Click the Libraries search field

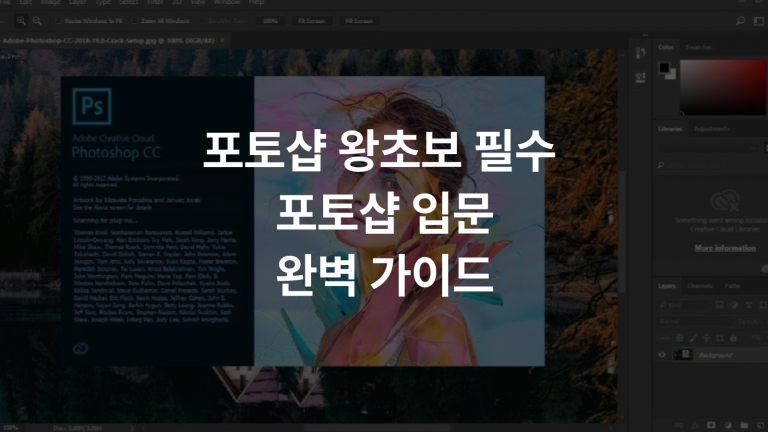point(710,166)
